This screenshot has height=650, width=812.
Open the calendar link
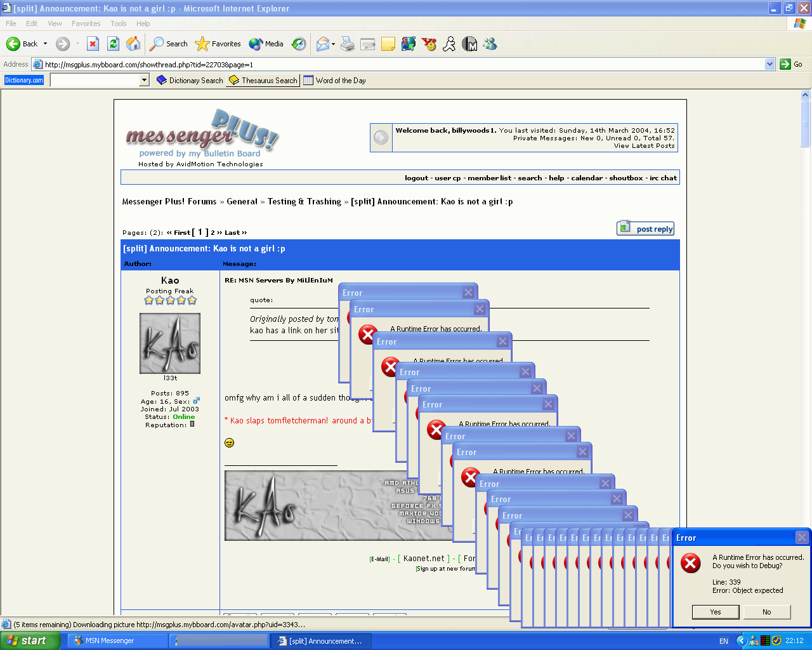[587, 178]
